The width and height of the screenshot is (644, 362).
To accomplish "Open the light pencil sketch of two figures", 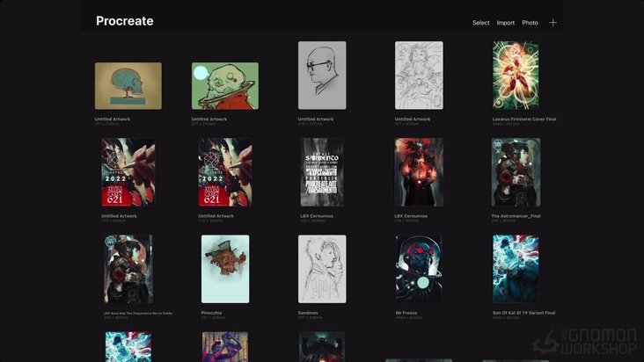I will 419,76.
